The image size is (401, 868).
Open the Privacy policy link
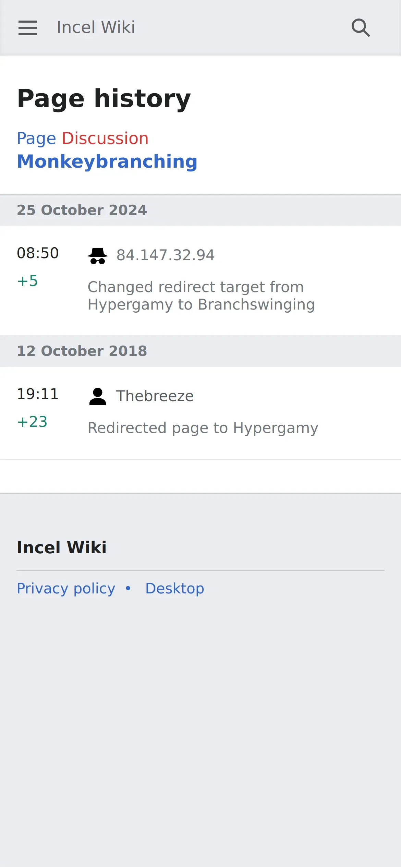66,589
